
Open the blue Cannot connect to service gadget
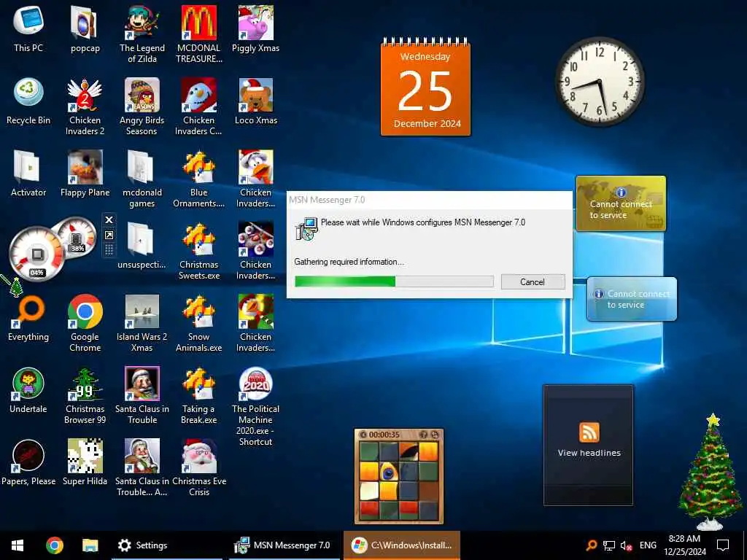tap(632, 299)
